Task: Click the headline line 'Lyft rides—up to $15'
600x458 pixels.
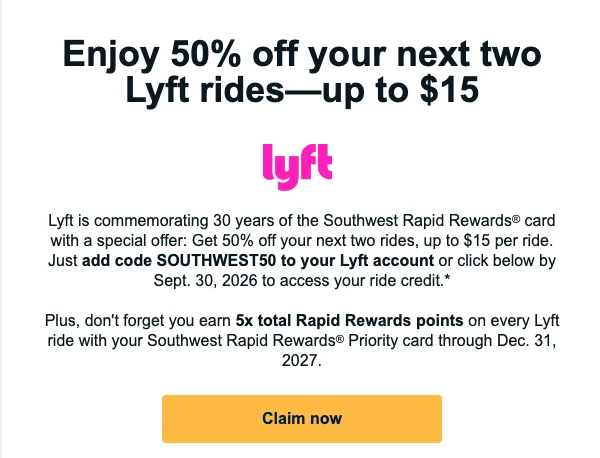Action: 302,90
